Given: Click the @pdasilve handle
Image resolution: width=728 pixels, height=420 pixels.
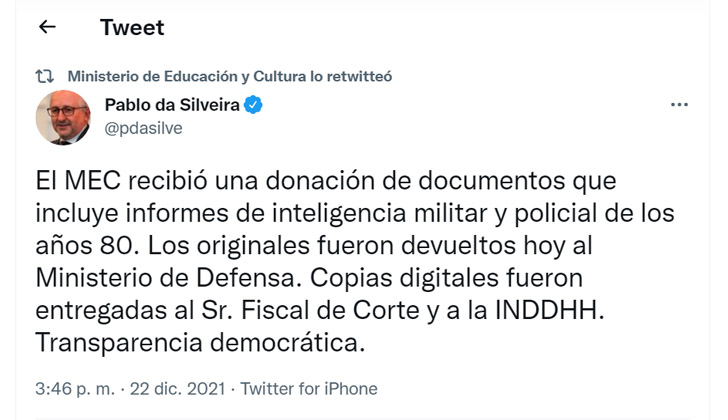Looking at the screenshot, I should click(144, 128).
